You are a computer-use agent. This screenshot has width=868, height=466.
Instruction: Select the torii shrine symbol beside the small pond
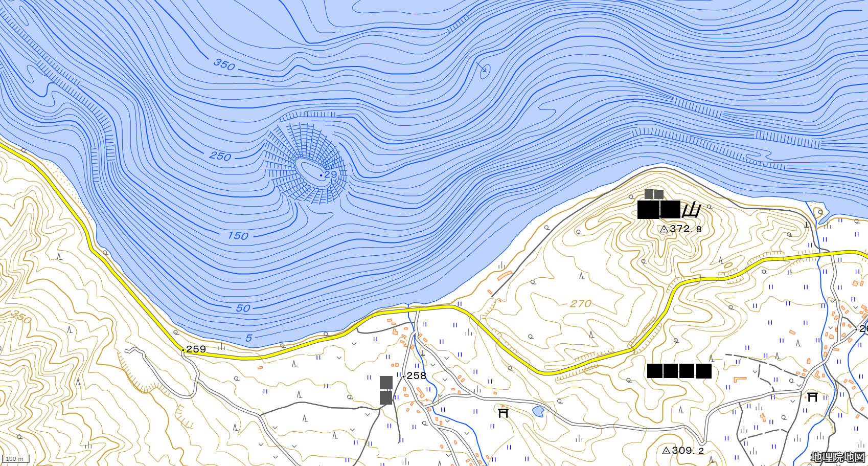[503, 412]
